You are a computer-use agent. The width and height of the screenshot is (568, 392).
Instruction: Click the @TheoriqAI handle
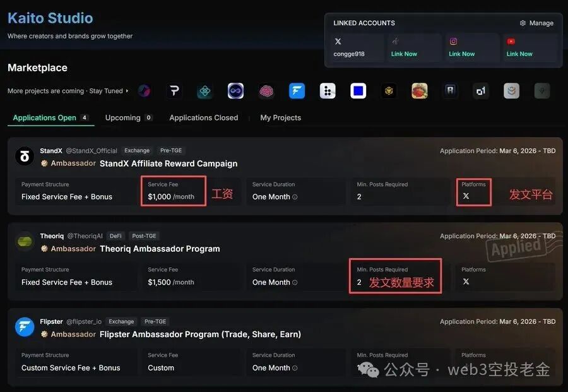pos(85,236)
